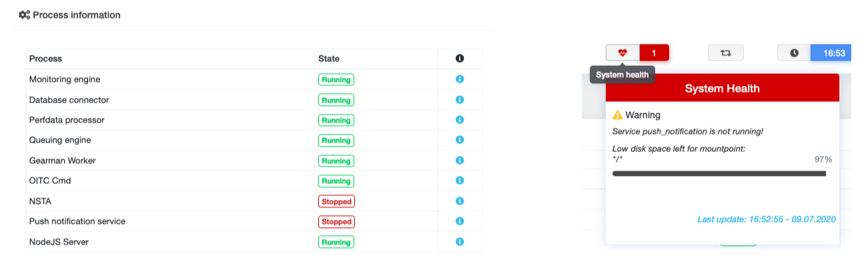Viewport: 868px width, 268px height.
Task: Click the Process information gears icon
Action: (x=25, y=15)
